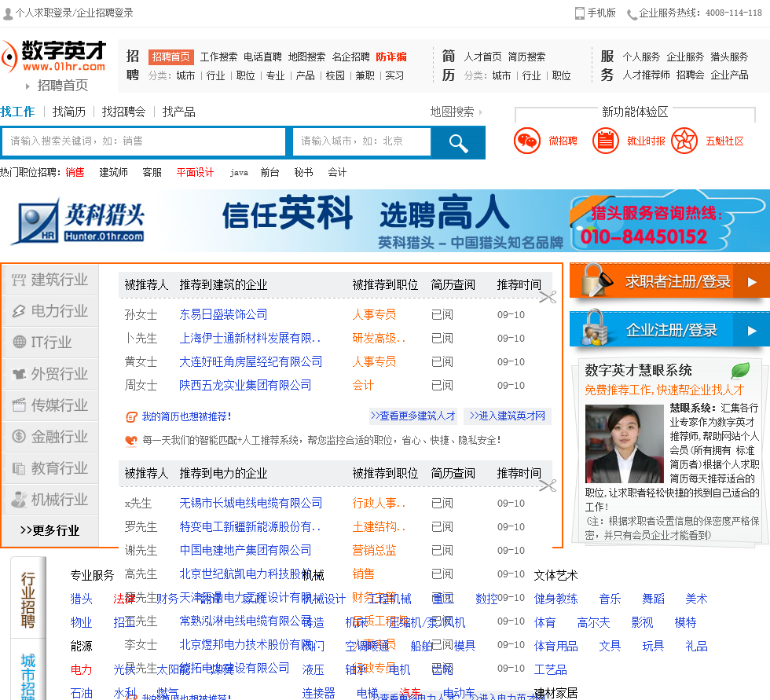
Task: Click the orange chat icon beside 我的简历也想被推荐
Action: point(131,417)
